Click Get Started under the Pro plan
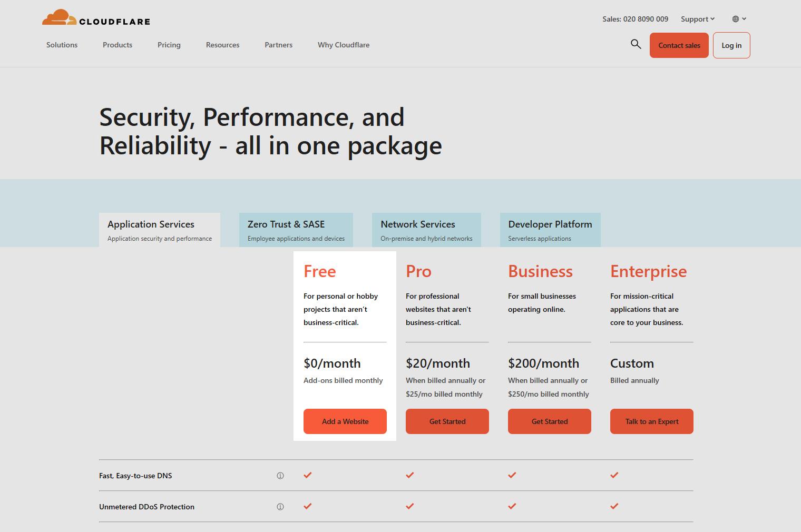Image resolution: width=801 pixels, height=532 pixels. [x=447, y=421]
